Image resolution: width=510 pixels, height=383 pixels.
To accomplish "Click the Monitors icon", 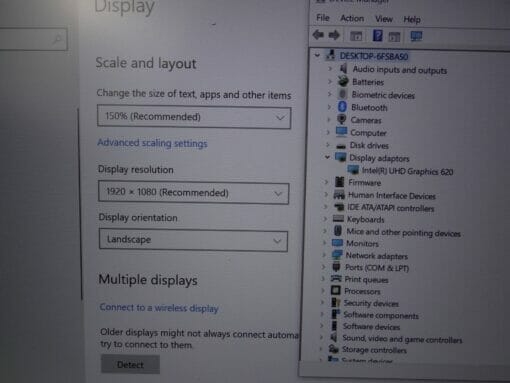I will tap(337, 243).
